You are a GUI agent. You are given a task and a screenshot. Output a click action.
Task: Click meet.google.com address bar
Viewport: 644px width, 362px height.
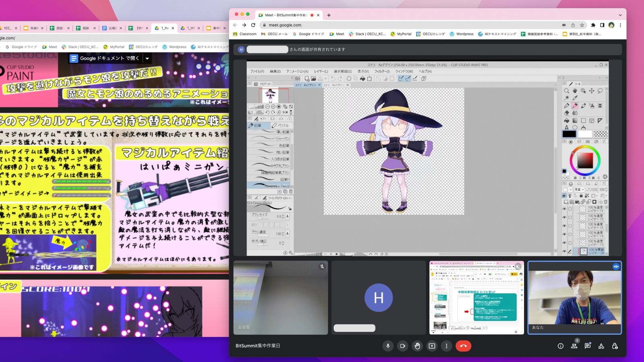411,25
